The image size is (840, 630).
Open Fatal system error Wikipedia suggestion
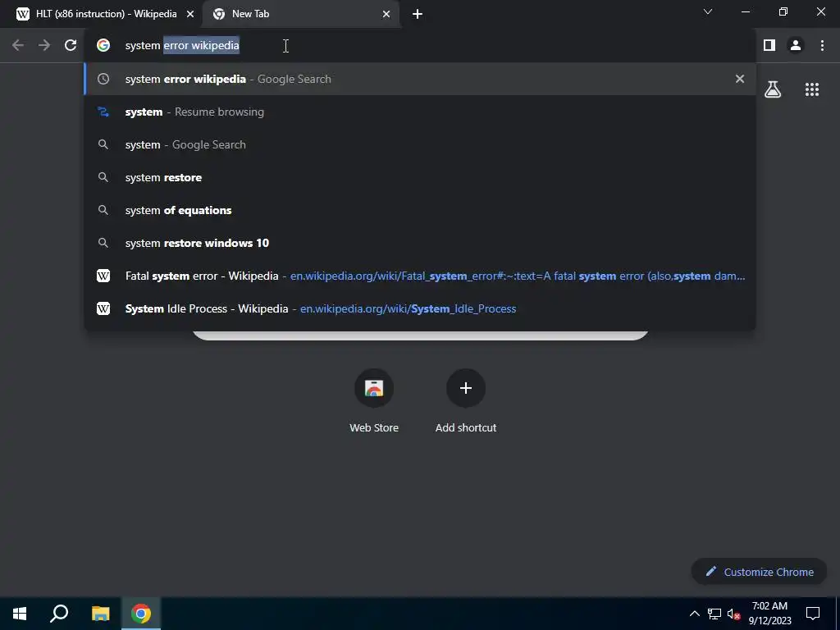click(419, 276)
